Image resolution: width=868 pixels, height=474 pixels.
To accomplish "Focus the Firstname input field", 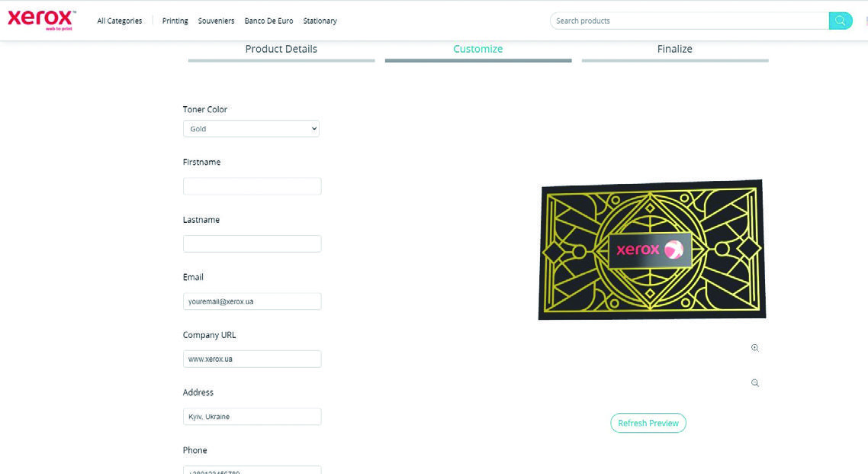I will click(252, 186).
